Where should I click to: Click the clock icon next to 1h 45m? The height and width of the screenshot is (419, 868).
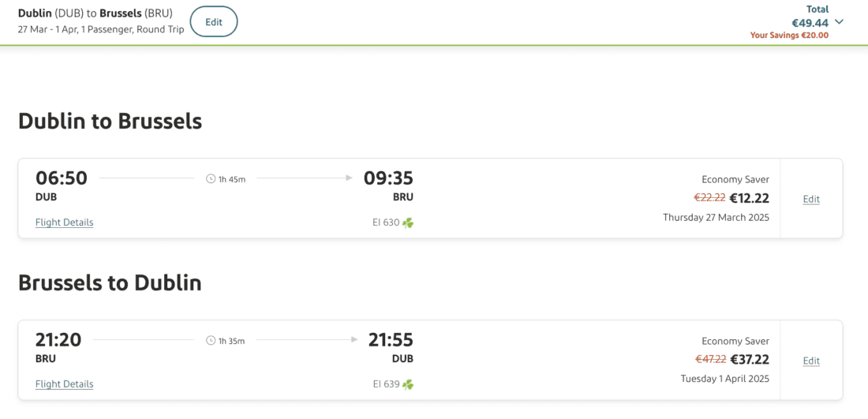tap(211, 179)
